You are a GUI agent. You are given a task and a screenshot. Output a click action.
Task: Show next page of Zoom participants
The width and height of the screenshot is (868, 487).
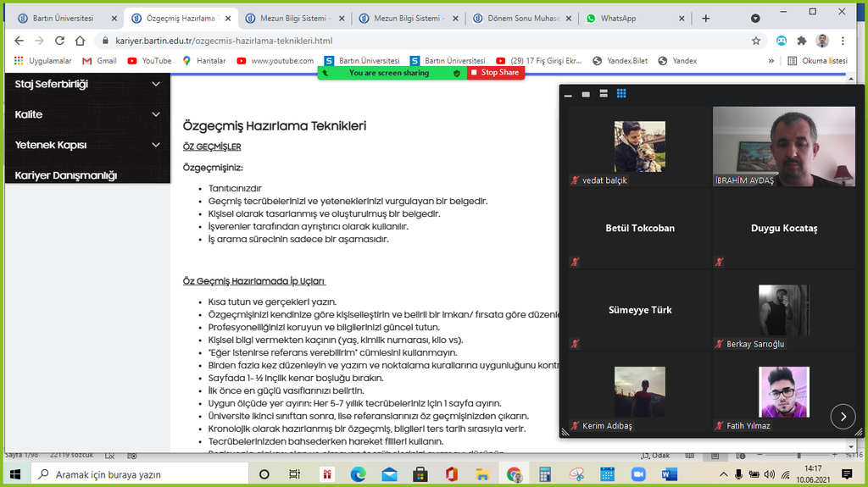(842, 416)
